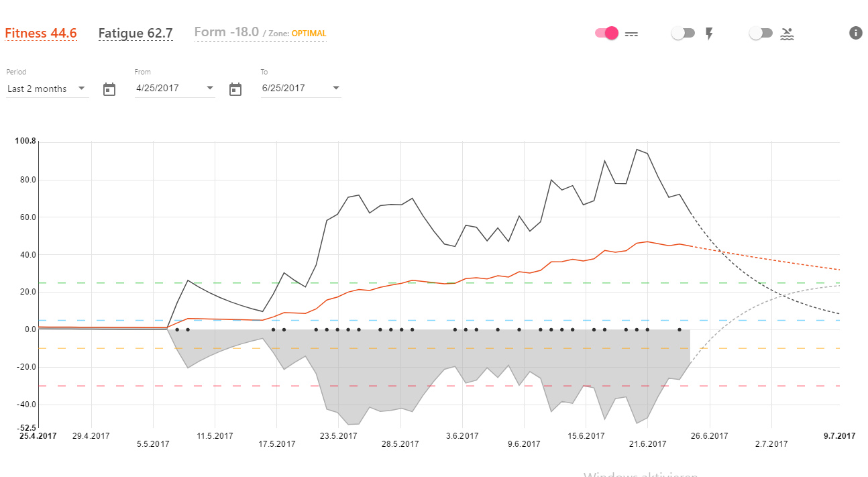Turn off the pink training zones toggle
The image size is (868, 477).
click(x=606, y=33)
